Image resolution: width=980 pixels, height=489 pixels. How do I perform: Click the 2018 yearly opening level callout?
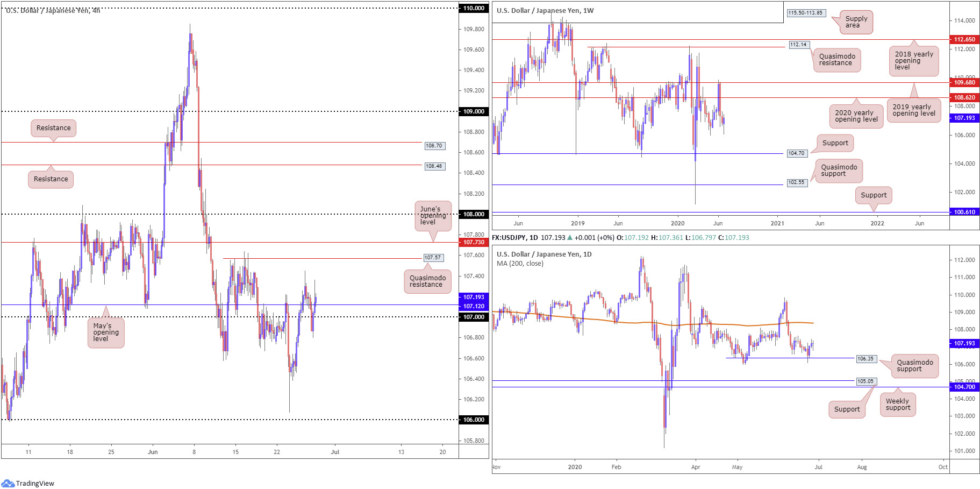click(914, 61)
